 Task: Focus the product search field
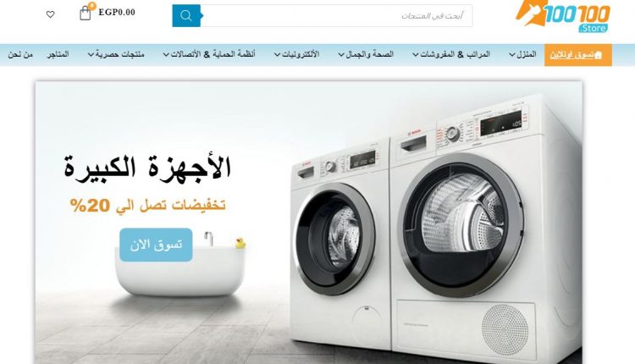click(336, 16)
